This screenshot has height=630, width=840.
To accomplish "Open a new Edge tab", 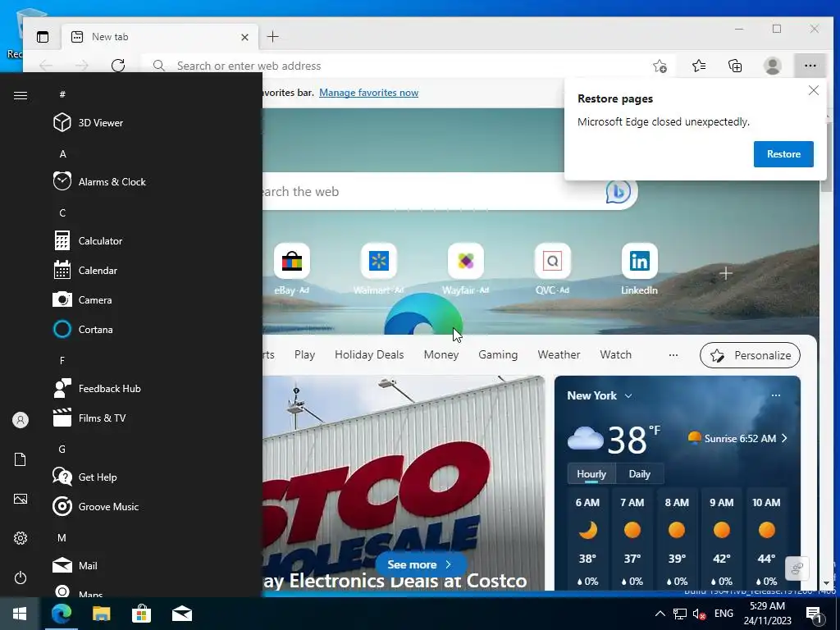I will point(272,36).
